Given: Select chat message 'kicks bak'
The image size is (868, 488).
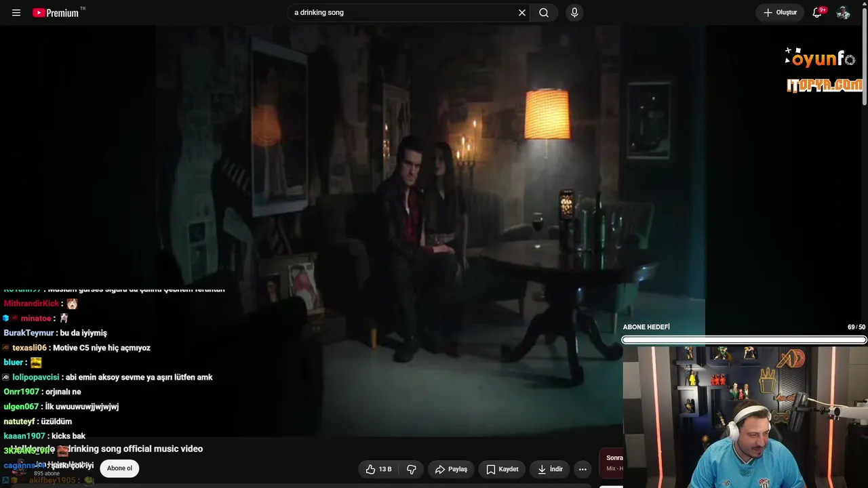Looking at the screenshot, I should (68, 436).
